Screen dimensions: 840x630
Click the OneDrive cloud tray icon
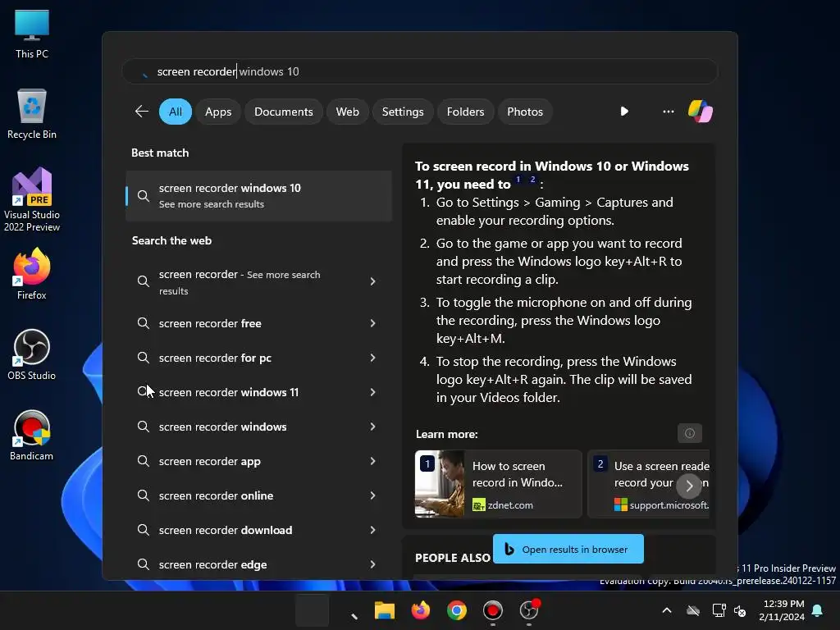pyautogui.click(x=693, y=610)
